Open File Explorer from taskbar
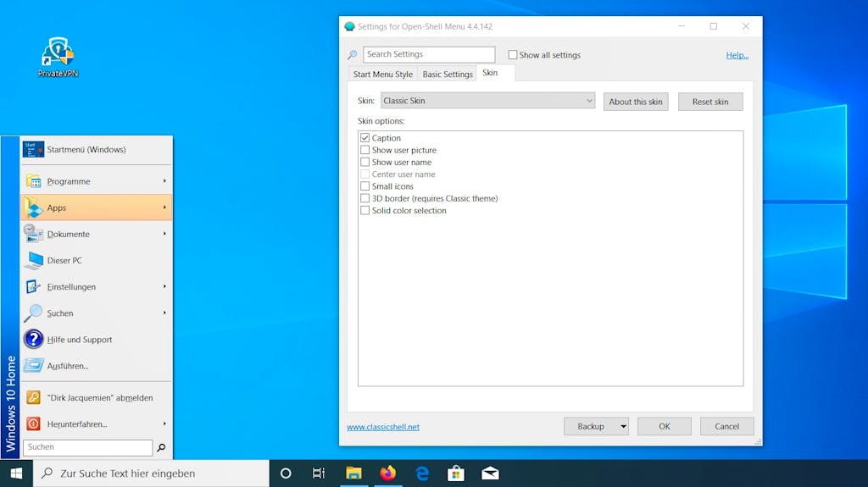The width and height of the screenshot is (868, 487). (x=353, y=473)
